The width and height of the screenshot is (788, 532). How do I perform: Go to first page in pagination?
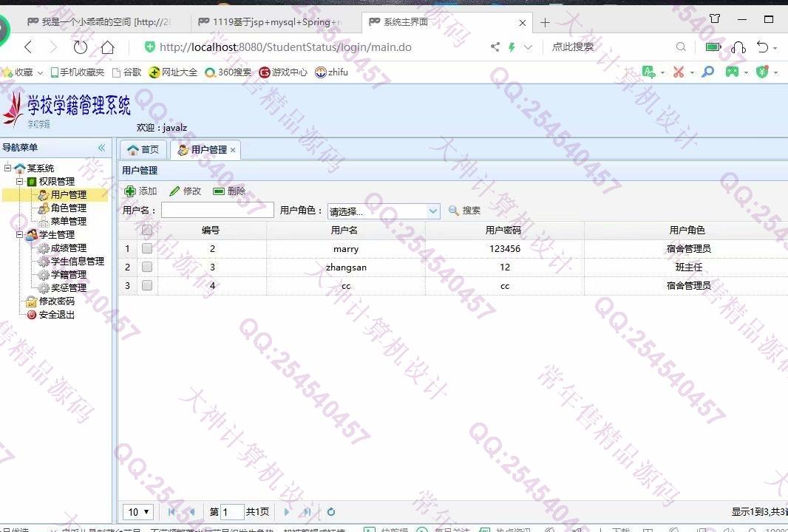point(171,512)
